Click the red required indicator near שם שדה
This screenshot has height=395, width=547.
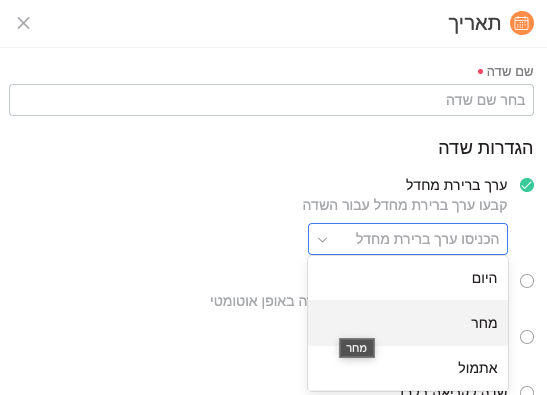click(480, 72)
